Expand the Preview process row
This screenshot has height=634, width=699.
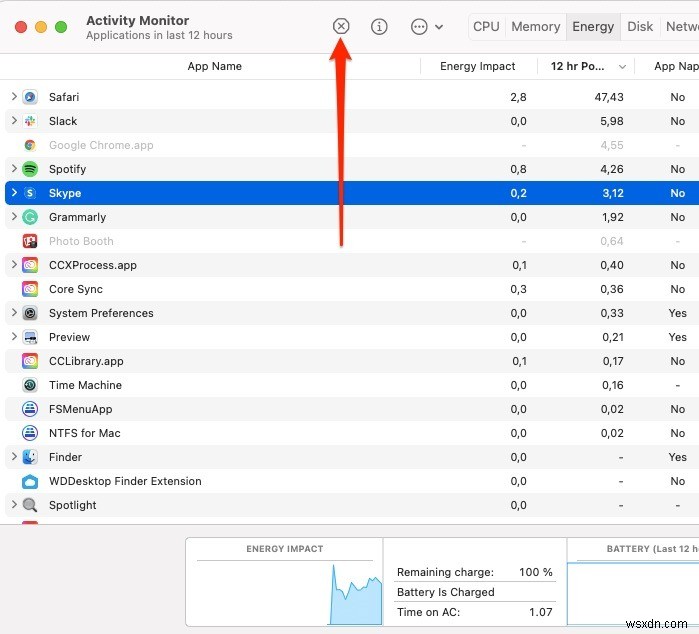[14, 337]
